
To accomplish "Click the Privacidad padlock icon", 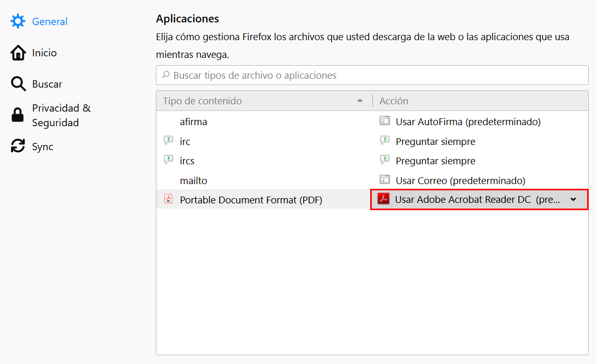I will (x=18, y=115).
